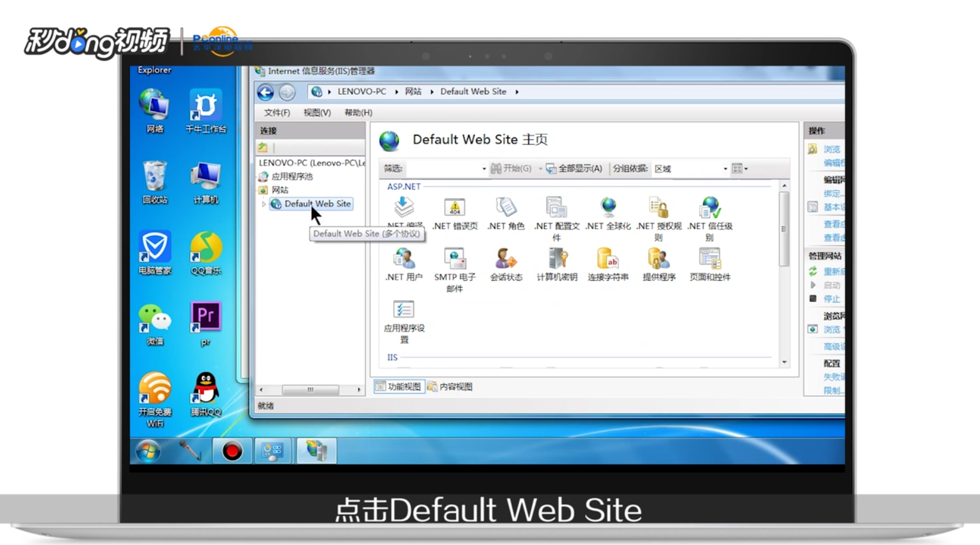Select the LENOVO-PC server tree node
The width and height of the screenshot is (980, 545).
point(311,163)
